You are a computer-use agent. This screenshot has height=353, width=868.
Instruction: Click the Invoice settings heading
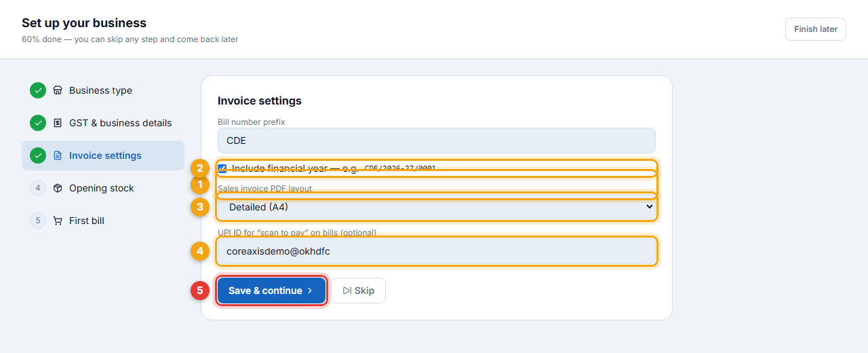[x=260, y=100]
